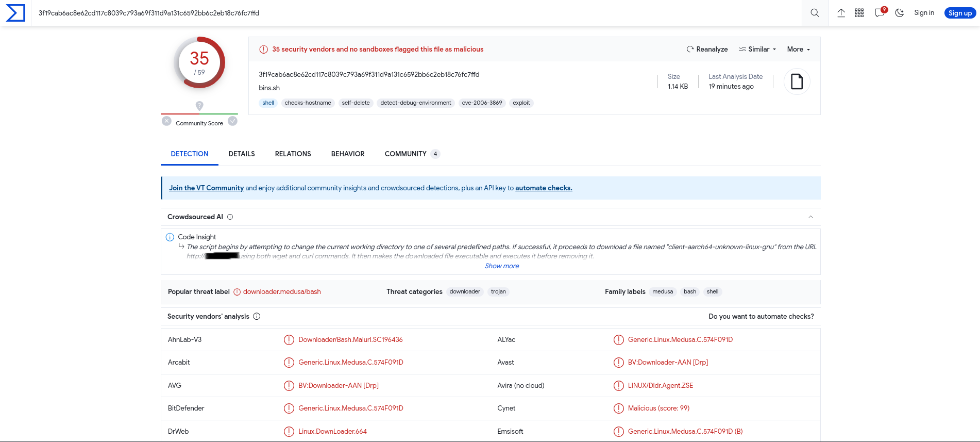Click Show more in Code Insight
The image size is (980, 442).
[x=502, y=266]
